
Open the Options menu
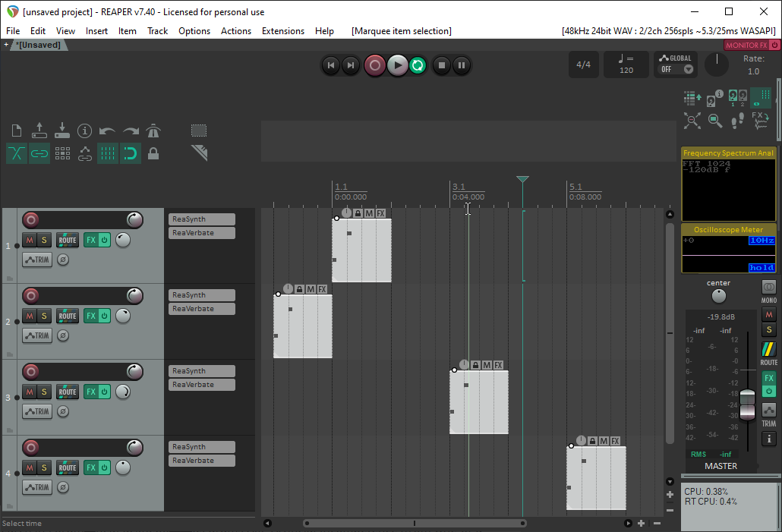tap(194, 31)
